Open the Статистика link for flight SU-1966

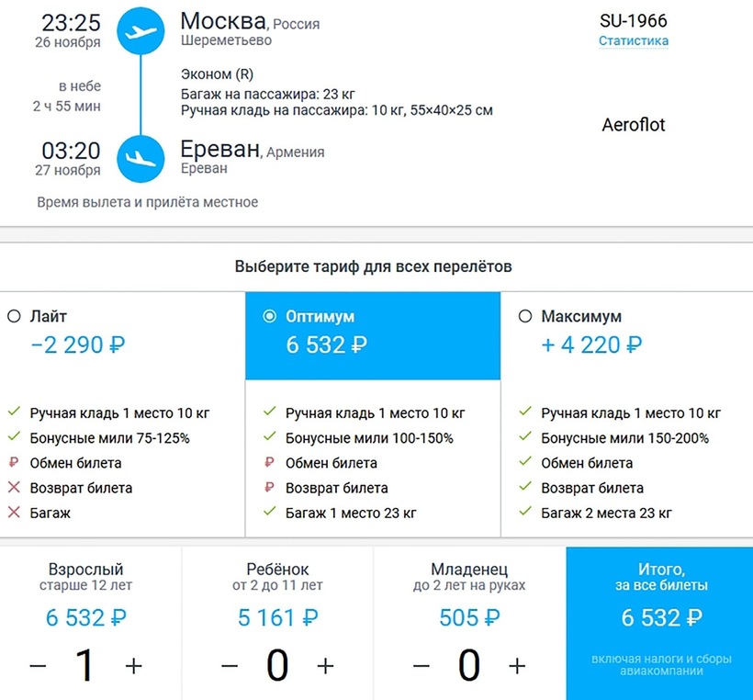pyautogui.click(x=634, y=40)
